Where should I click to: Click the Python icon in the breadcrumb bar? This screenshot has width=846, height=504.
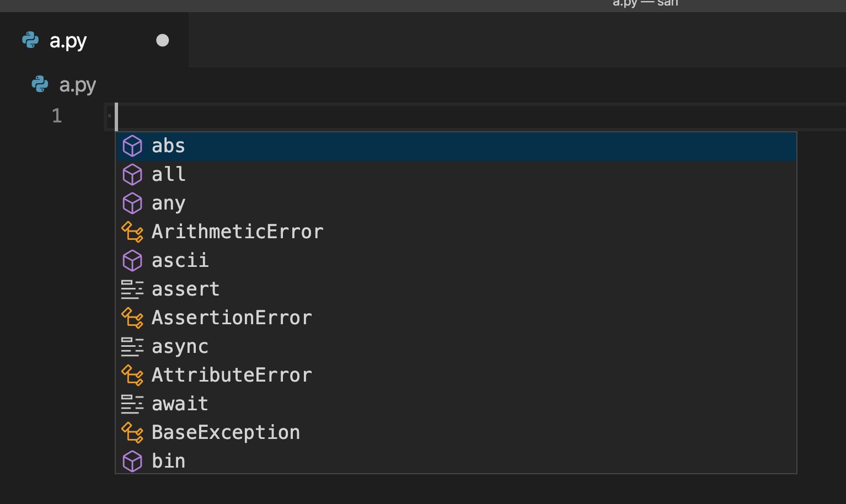point(39,84)
